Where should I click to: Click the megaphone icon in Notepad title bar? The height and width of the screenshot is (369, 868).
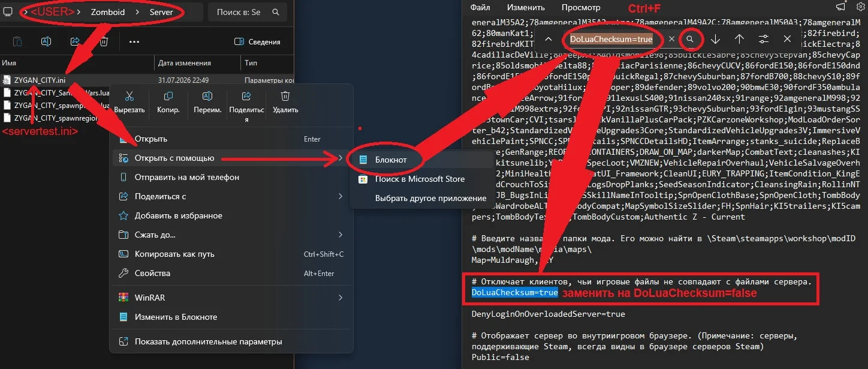(840, 8)
